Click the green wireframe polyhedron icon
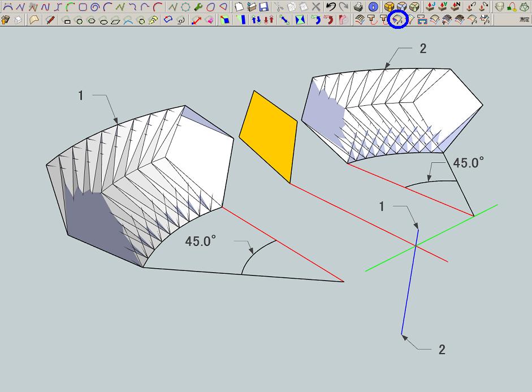This screenshot has width=532, height=392. 524,6
